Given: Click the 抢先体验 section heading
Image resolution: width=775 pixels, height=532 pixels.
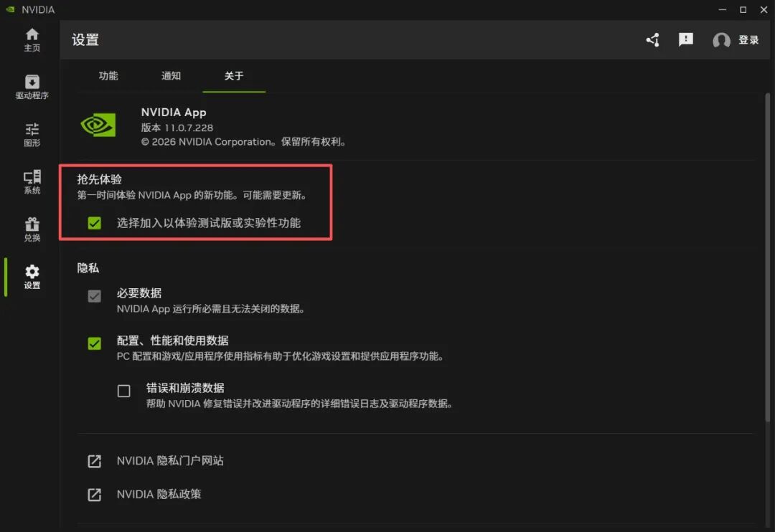Looking at the screenshot, I should point(99,179).
